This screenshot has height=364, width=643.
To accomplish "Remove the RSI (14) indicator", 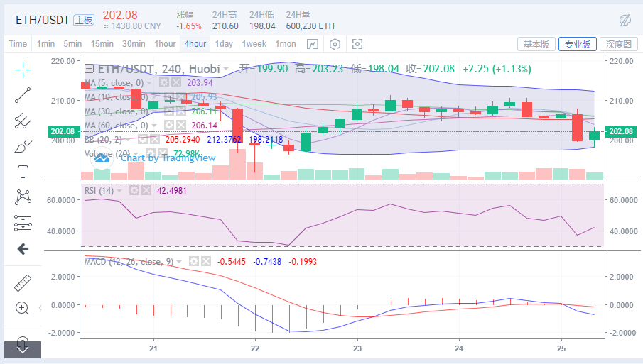I will [146, 190].
